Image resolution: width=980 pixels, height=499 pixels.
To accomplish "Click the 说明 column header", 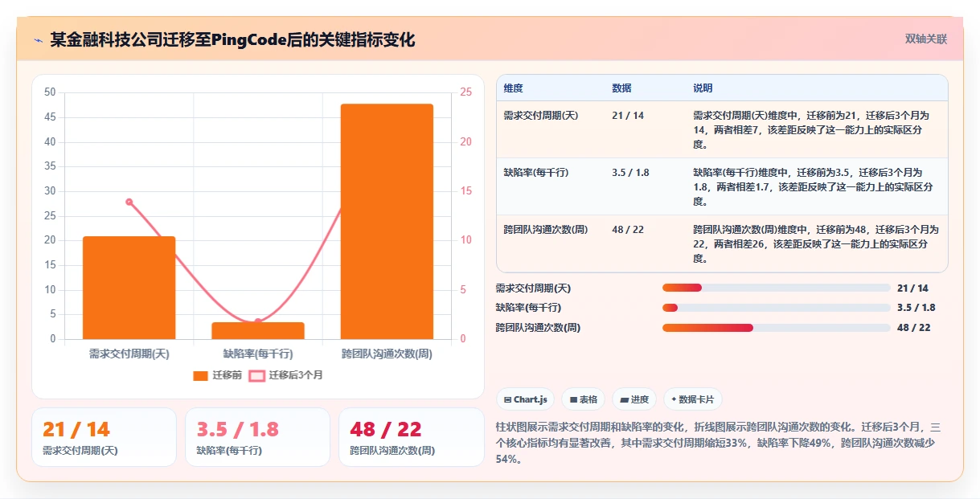I will [x=703, y=88].
